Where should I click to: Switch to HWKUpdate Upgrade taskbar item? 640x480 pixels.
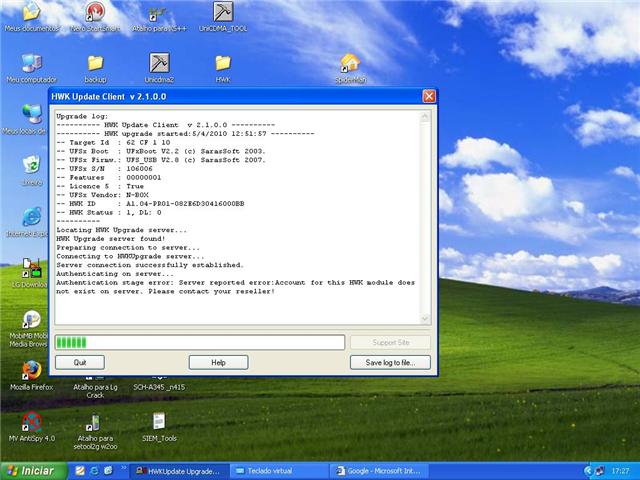click(x=179, y=471)
